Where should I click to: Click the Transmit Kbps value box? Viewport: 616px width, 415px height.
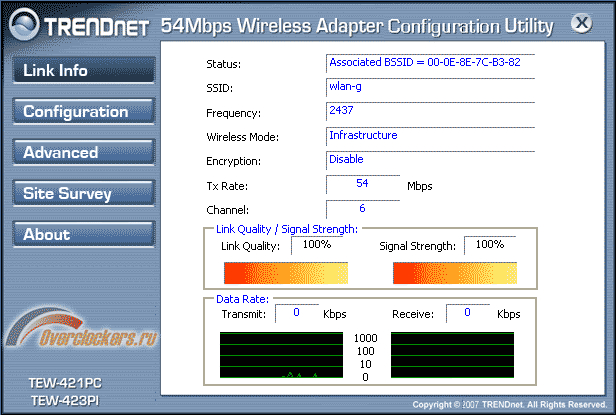pyautogui.click(x=297, y=313)
